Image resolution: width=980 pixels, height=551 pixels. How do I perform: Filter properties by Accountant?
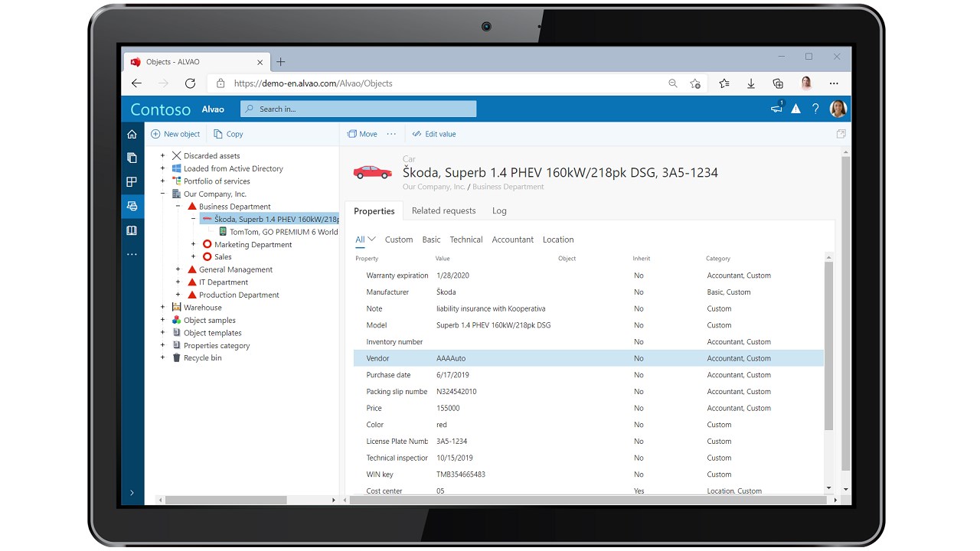(x=513, y=240)
